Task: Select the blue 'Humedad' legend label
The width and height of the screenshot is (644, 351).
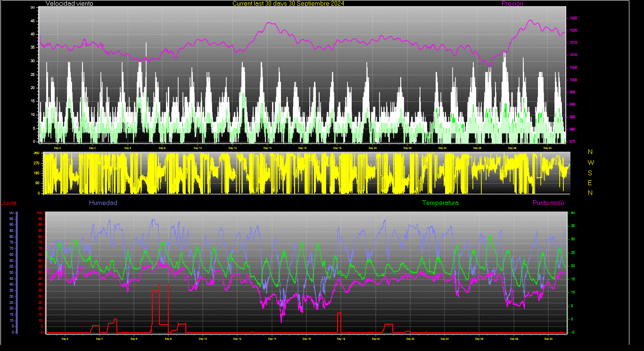Action: click(x=103, y=203)
